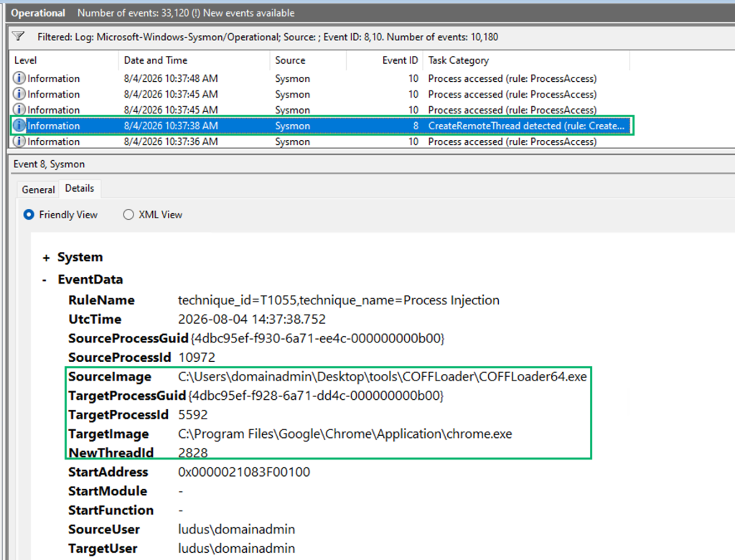Expand the System node
The height and width of the screenshot is (560, 735).
point(46,258)
